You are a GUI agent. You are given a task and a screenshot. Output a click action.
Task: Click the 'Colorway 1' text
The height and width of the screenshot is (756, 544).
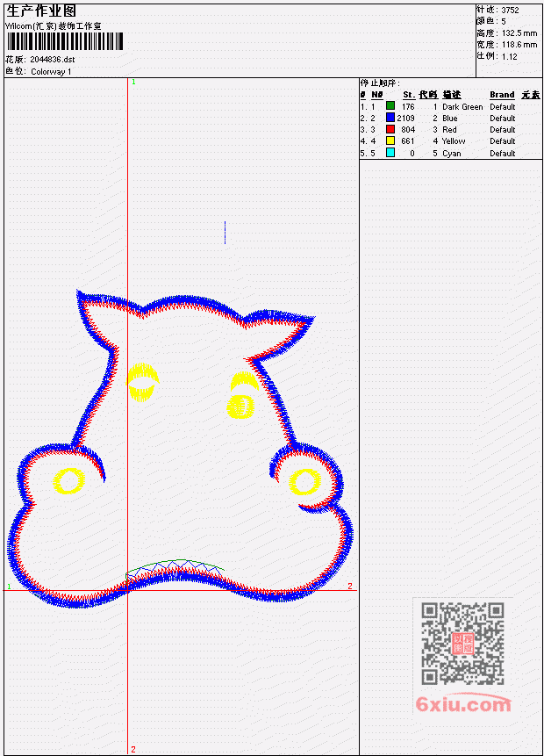point(51,72)
